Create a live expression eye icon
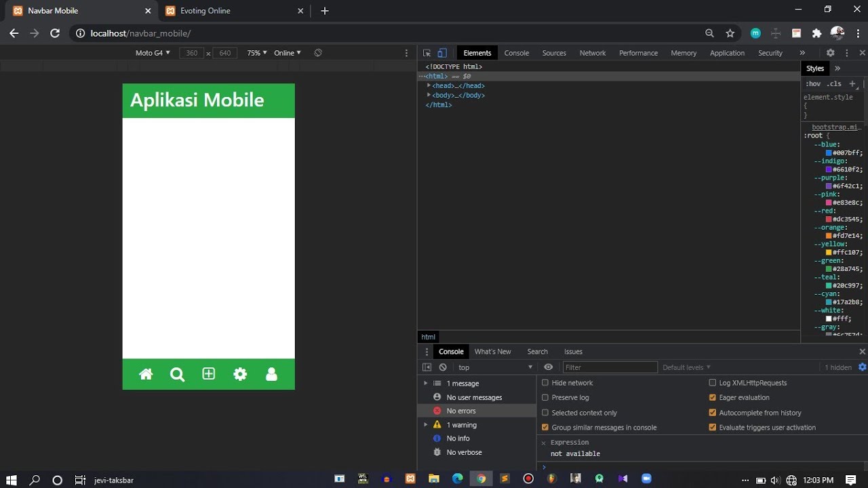Image resolution: width=868 pixels, height=488 pixels. (x=549, y=367)
